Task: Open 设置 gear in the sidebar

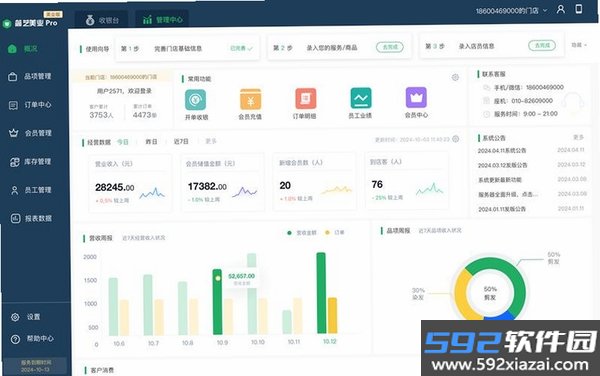Action: point(15,317)
